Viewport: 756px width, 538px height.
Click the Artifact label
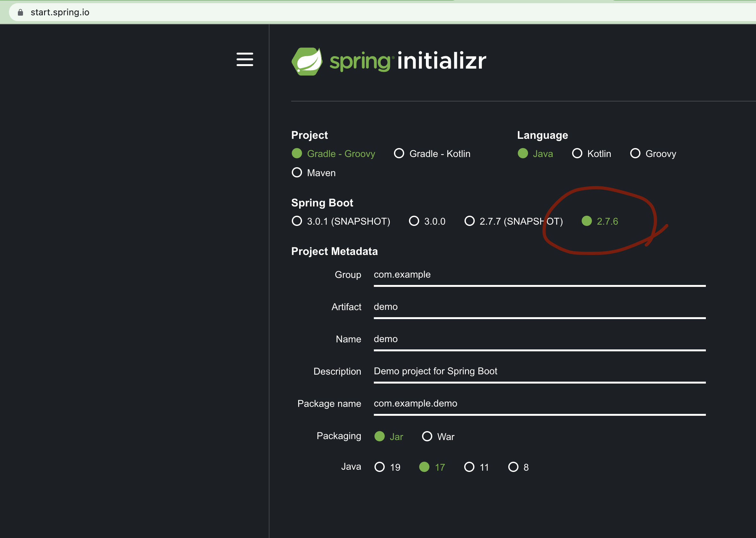point(346,307)
